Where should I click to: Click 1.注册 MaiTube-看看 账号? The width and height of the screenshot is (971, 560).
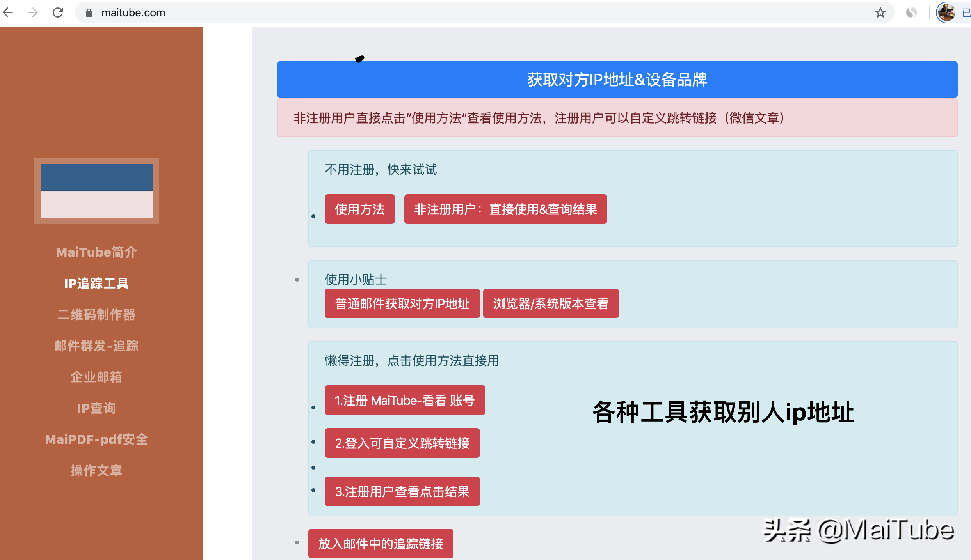tap(405, 401)
